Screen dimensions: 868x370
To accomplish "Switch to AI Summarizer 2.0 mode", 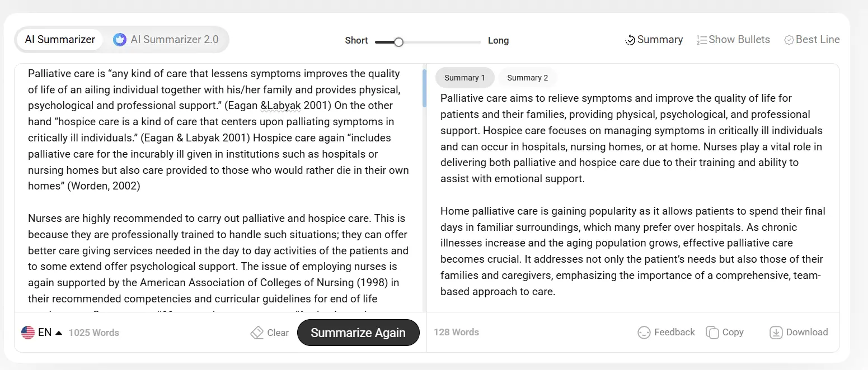I will tap(174, 40).
